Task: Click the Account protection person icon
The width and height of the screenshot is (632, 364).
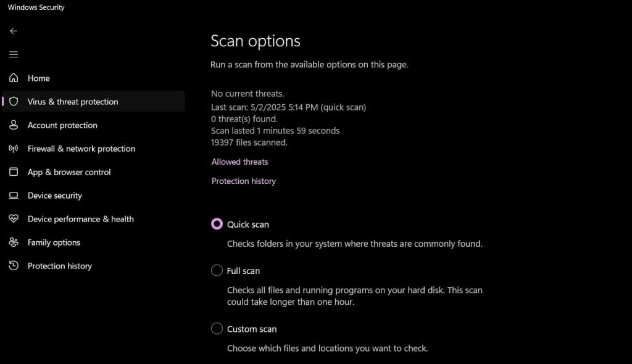Action: (x=14, y=125)
